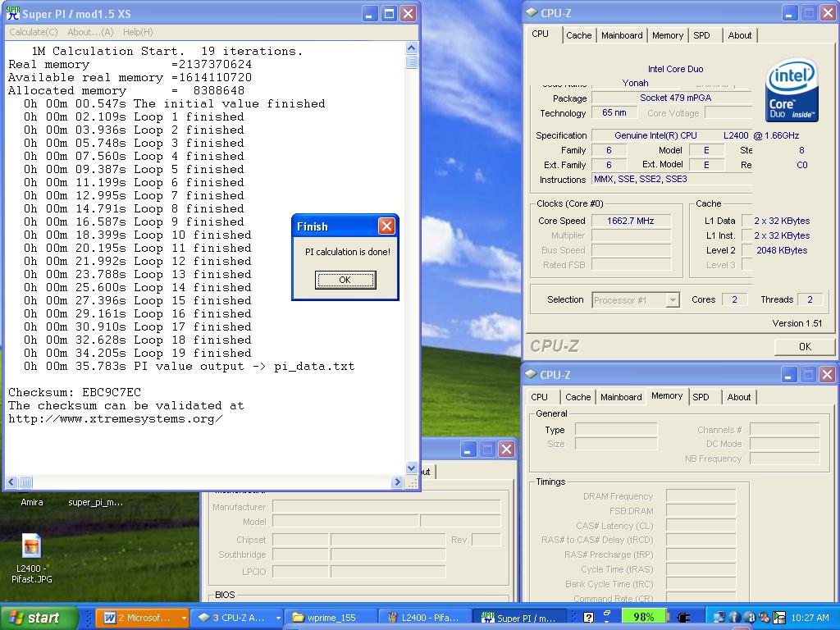Open the 3 CPU-Z taskbar group

(x=237, y=618)
